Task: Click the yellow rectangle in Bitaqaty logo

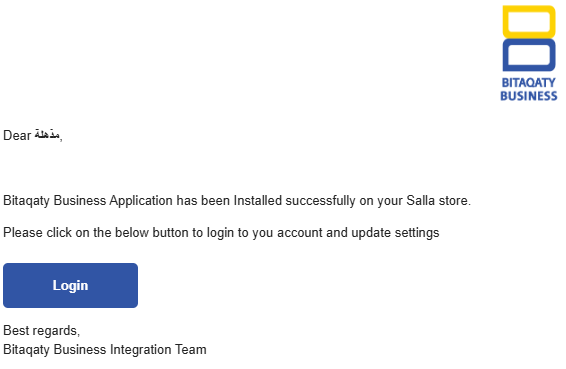Action: click(529, 22)
